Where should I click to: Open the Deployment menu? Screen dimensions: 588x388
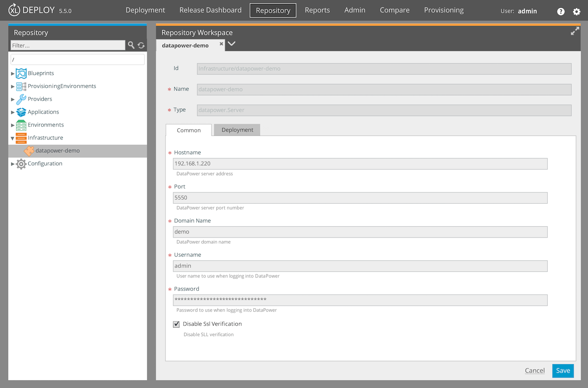click(x=145, y=10)
